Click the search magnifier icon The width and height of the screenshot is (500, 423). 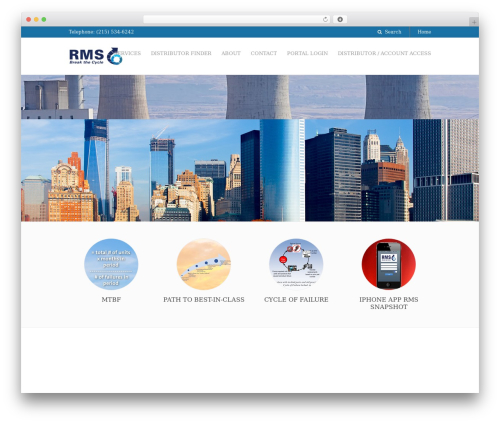pyautogui.click(x=379, y=32)
